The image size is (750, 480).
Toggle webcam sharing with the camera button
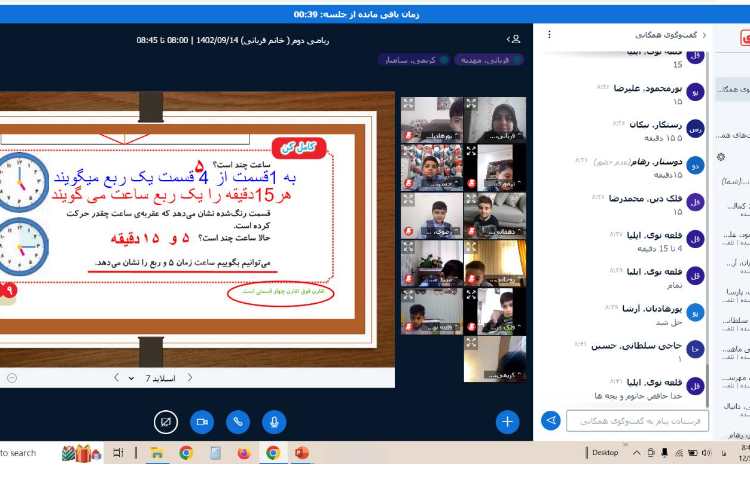pos(202,422)
